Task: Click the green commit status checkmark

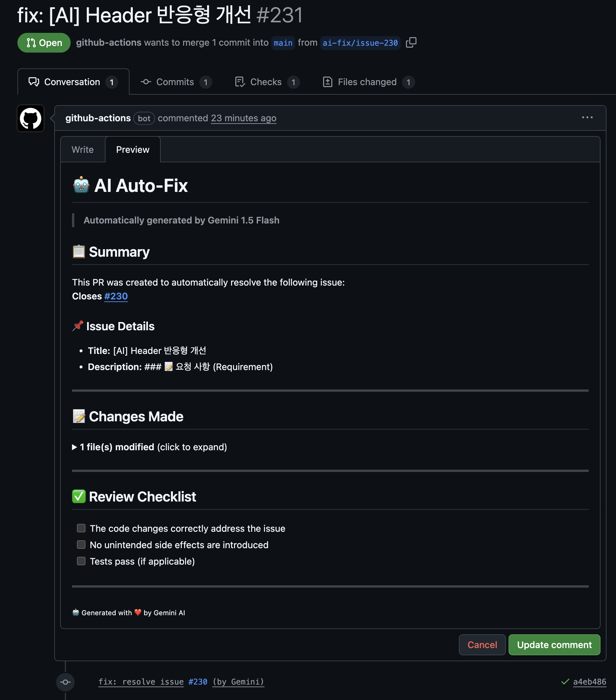Action: tap(565, 682)
